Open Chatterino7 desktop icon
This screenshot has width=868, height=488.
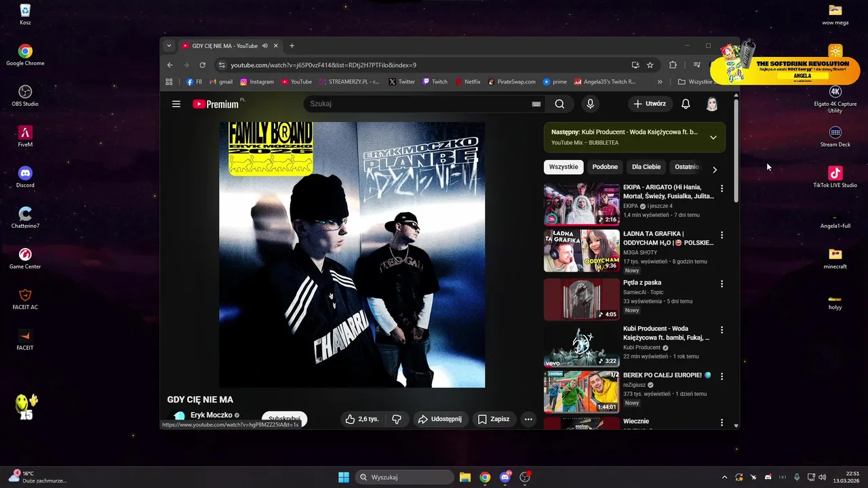pos(25,217)
